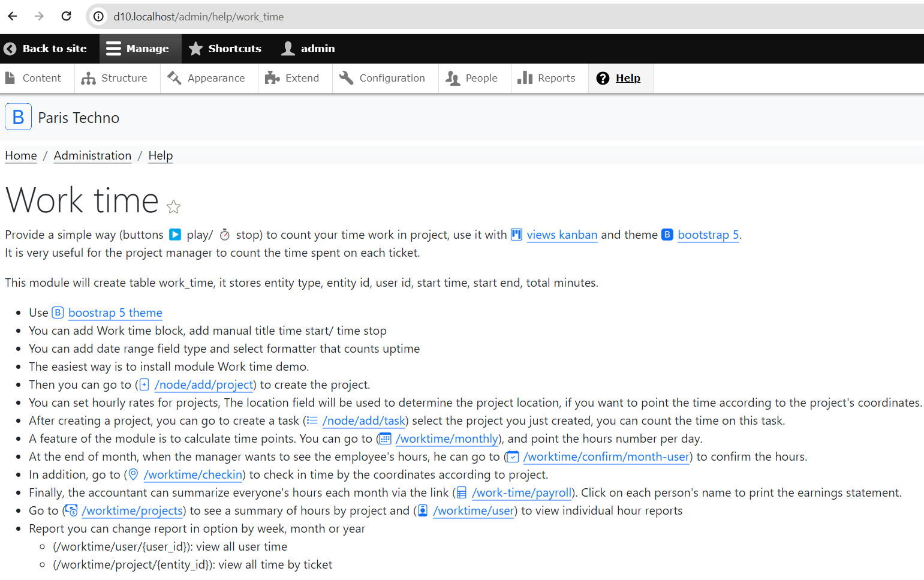Viewport: 924px width, 580px height.
Task: Click the Paris Techno Bootstrap logo
Action: pyautogui.click(x=18, y=118)
